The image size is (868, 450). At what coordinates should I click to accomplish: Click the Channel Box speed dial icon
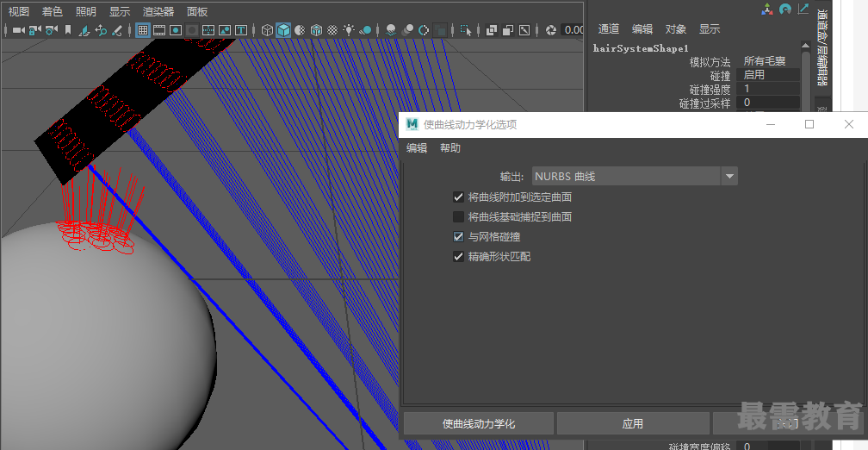785,9
